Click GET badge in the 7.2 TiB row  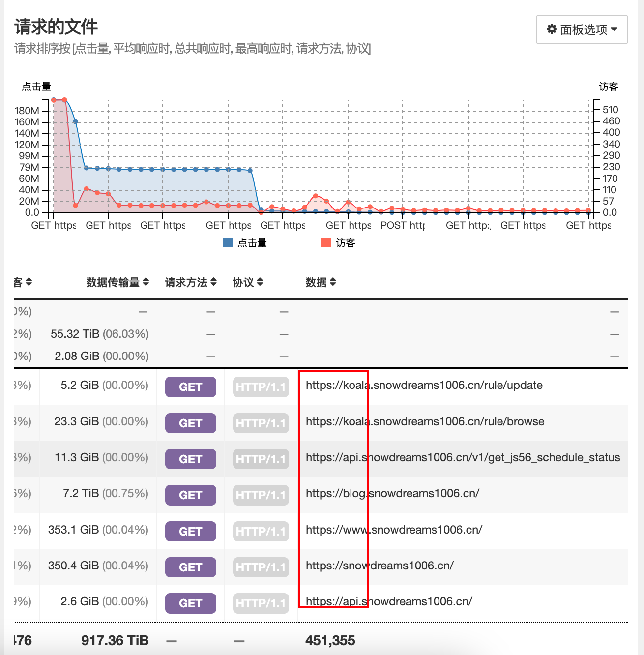[190, 495]
